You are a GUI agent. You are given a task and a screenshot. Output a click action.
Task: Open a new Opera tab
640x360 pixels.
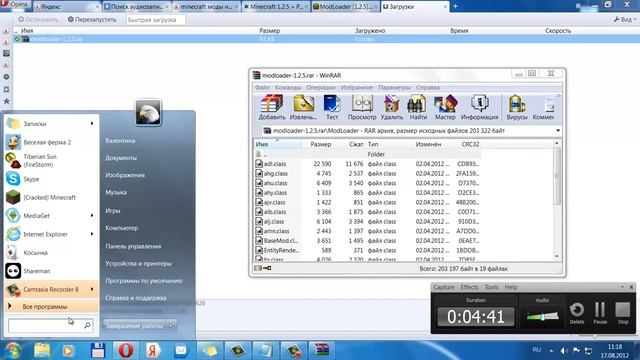[x=455, y=6]
